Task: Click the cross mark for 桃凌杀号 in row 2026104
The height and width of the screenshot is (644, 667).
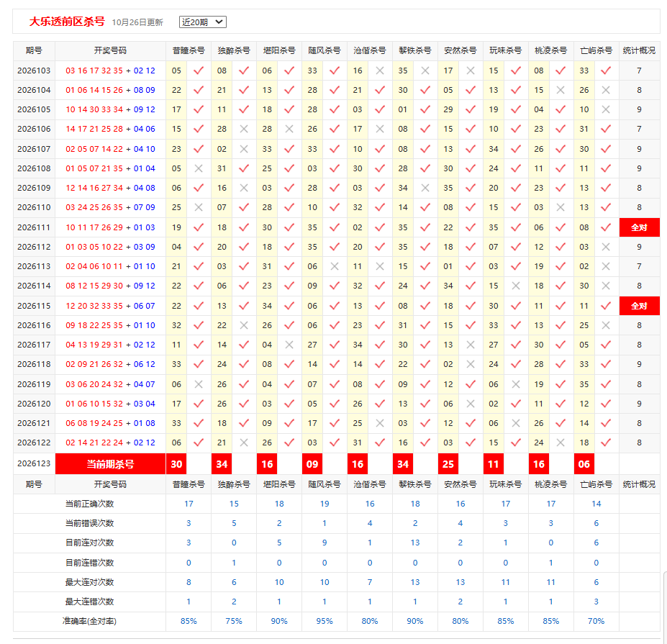Action: (x=561, y=90)
